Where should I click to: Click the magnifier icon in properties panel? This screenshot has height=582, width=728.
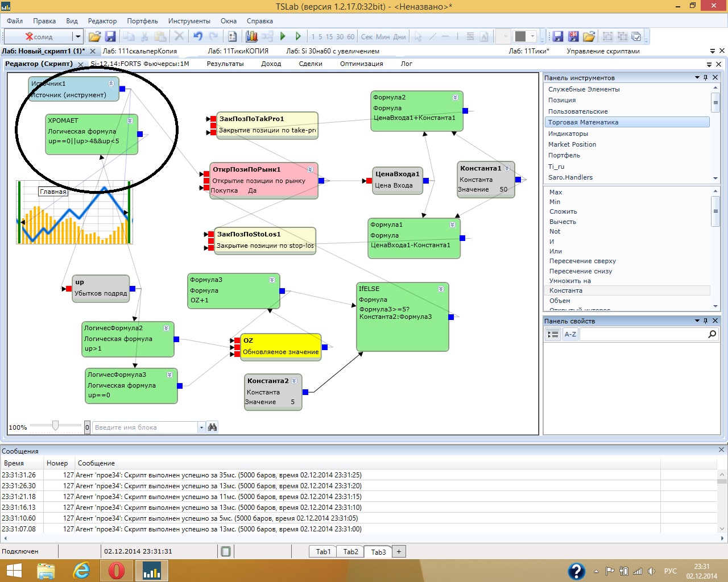coord(712,334)
